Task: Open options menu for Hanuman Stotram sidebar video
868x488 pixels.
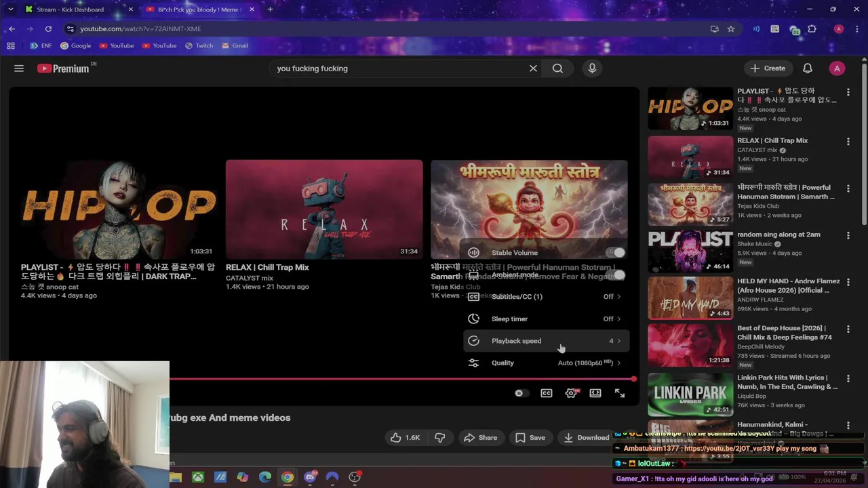Action: tap(848, 188)
